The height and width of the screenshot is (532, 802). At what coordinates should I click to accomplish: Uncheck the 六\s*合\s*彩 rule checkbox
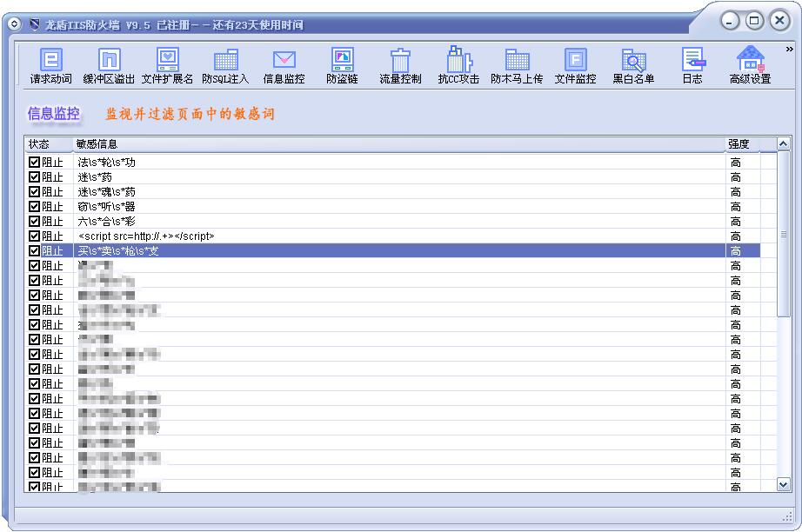tap(34, 222)
